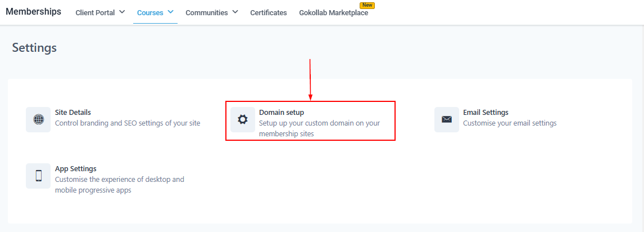Click the mobile phone icon for App Settings
The image size is (644, 232).
click(x=38, y=176)
